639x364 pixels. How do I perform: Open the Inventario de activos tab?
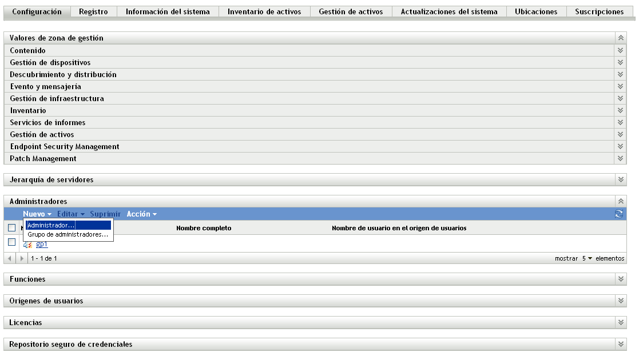coord(264,12)
